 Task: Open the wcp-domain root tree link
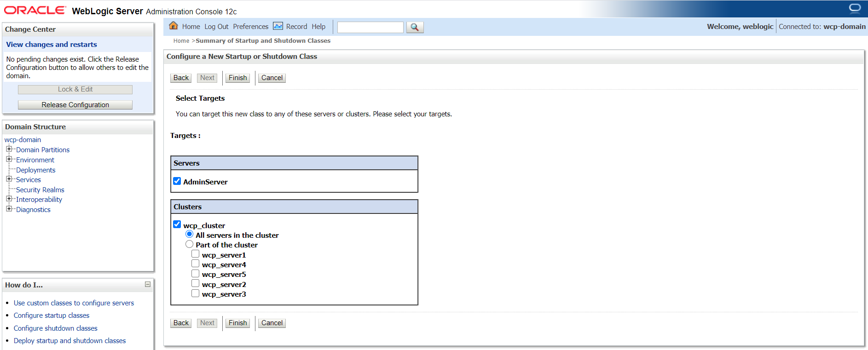[23, 140]
